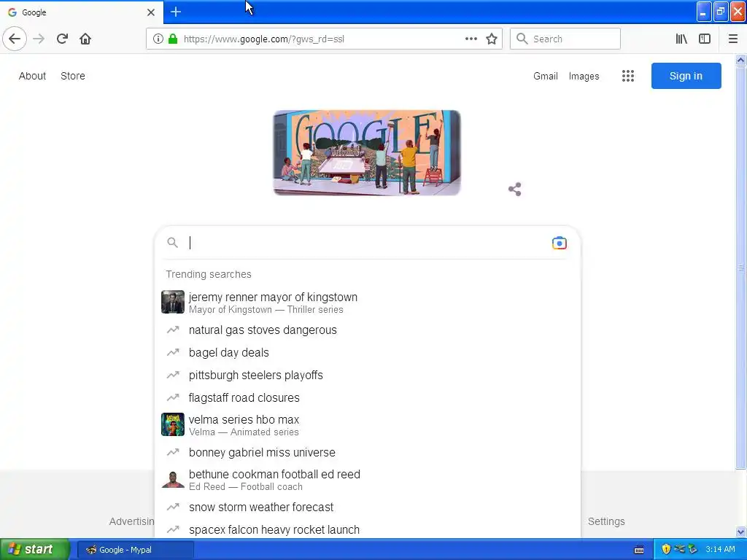Viewport: 747px width, 560px height.
Task: Close the Google tab
Action: [151, 12]
